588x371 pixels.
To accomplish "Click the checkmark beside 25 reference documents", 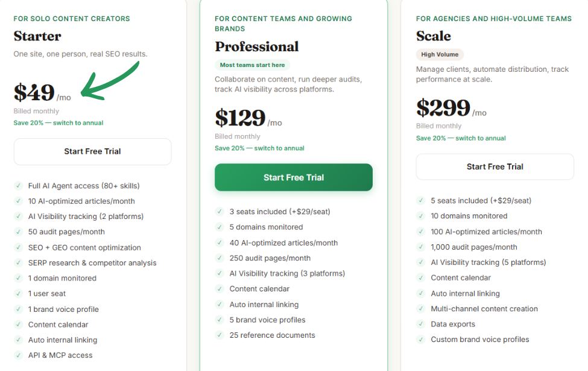I will (220, 335).
